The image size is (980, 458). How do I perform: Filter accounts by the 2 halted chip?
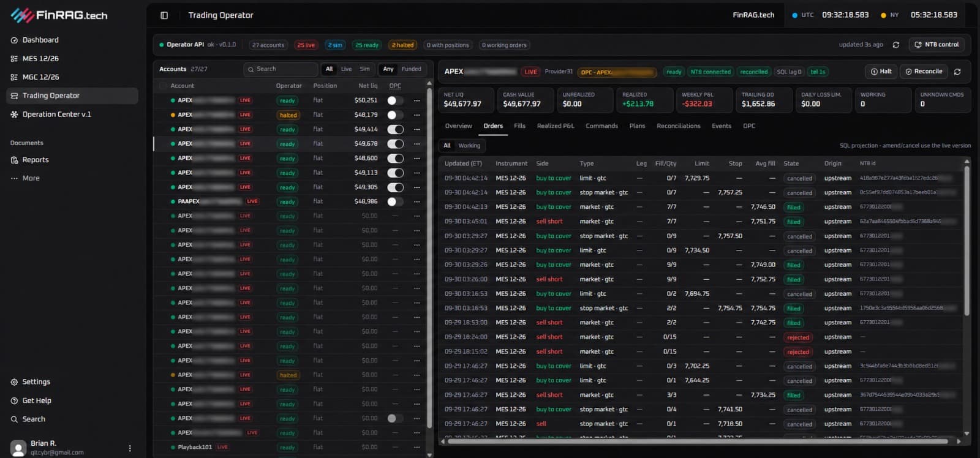[402, 45]
